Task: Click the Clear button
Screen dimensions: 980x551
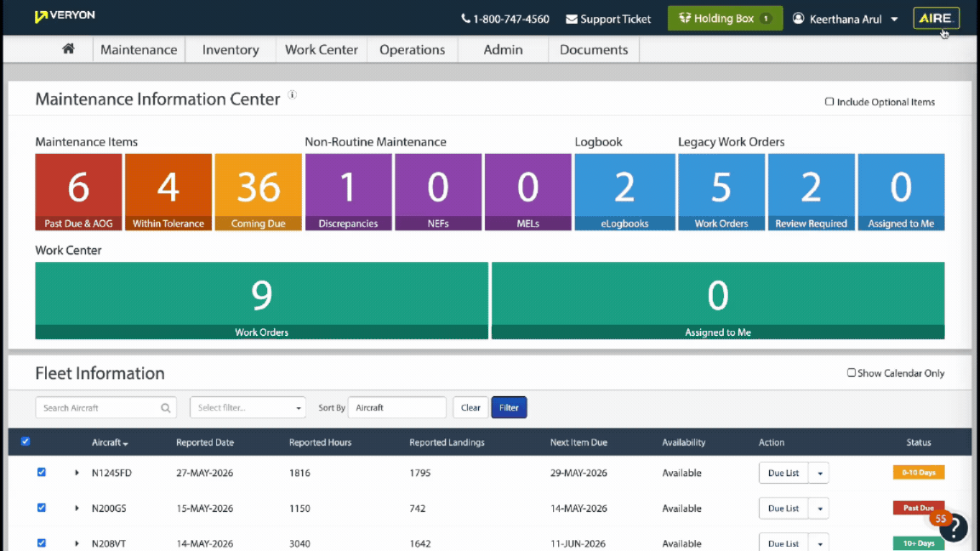Action: tap(470, 407)
